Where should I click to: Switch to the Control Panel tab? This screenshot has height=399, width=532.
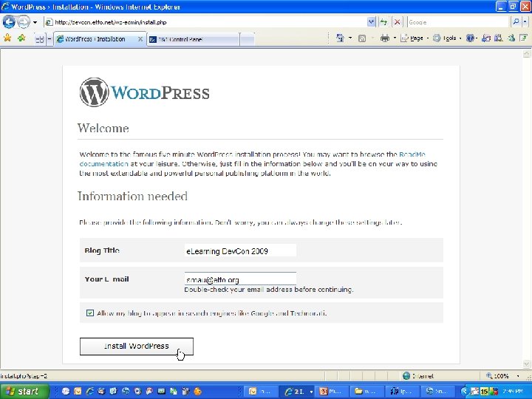coord(193,39)
